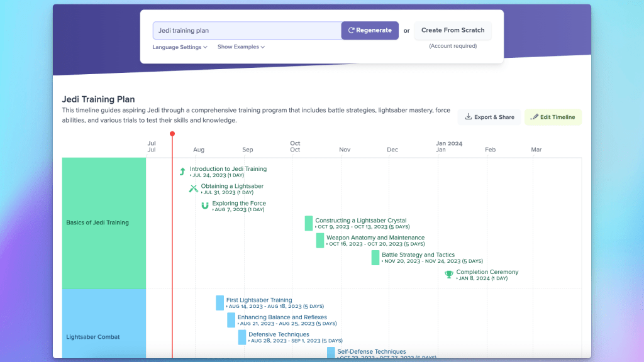Click the arrow icon beside Introduction to Jedi Training

182,172
